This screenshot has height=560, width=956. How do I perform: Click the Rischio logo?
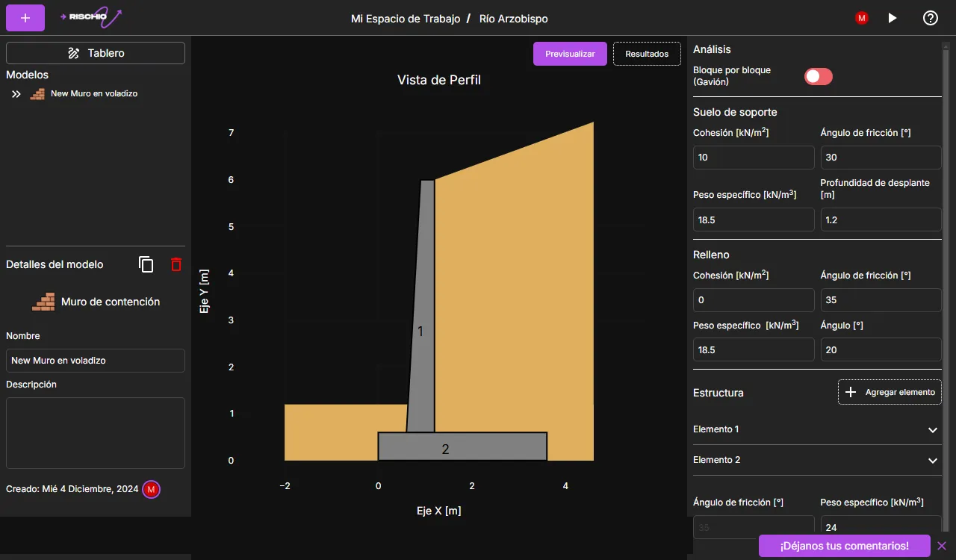90,18
